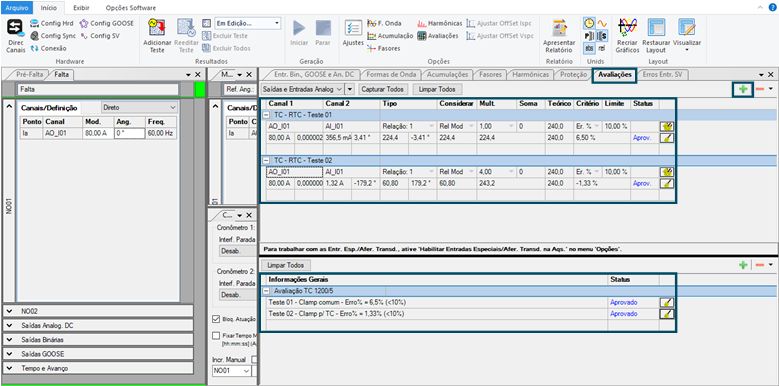Open Config Hrd hardware configuration
The width and height of the screenshot is (779, 386).
tap(52, 23)
